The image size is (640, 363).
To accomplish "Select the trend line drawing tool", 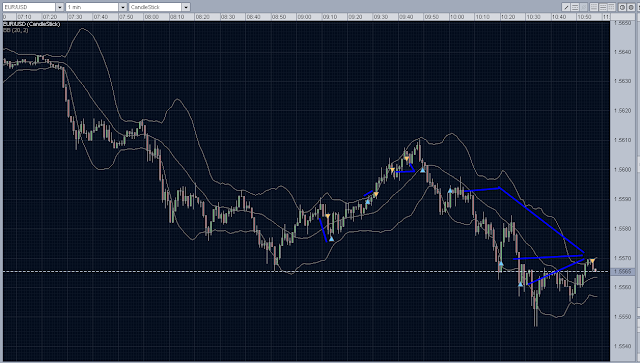I will click(x=566, y=7).
